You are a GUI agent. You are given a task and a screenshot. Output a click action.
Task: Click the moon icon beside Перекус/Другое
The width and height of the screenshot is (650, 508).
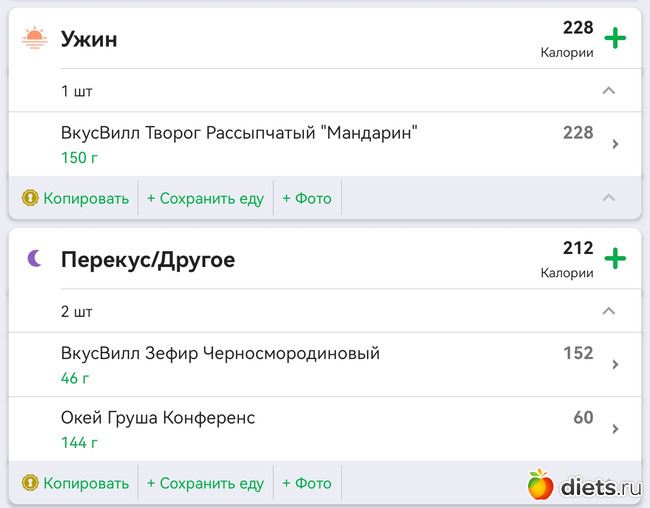pos(35,259)
